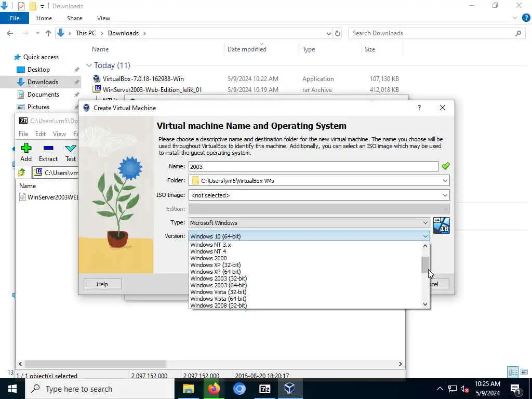
Task: Click the question mark help icon in dialog title
Action: (x=419, y=108)
